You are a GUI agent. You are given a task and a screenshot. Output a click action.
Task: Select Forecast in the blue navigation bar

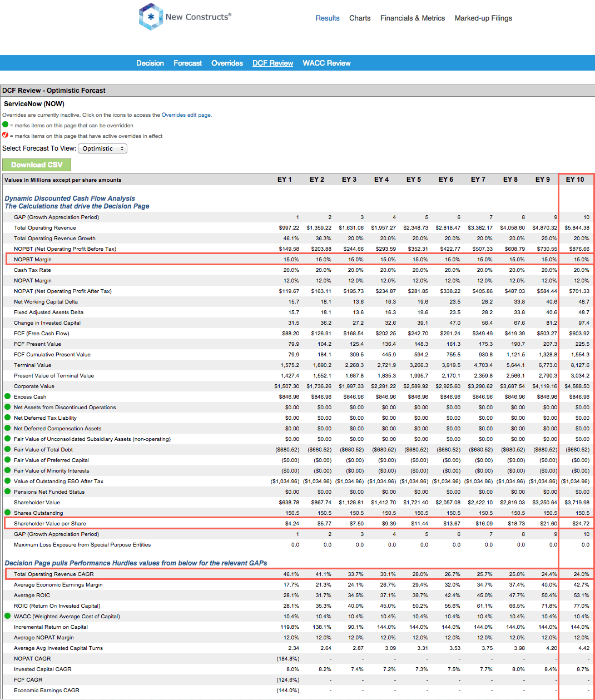coord(188,63)
